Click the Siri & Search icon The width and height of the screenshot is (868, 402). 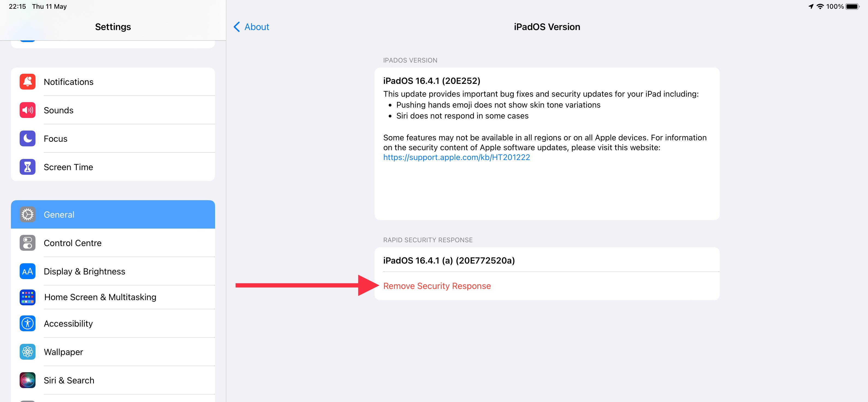[27, 380]
